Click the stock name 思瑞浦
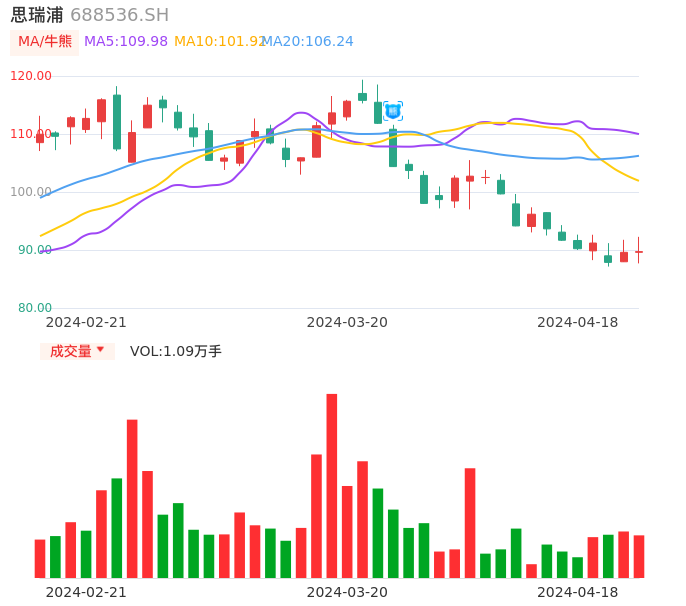This screenshot has width=686, height=606. point(37,15)
